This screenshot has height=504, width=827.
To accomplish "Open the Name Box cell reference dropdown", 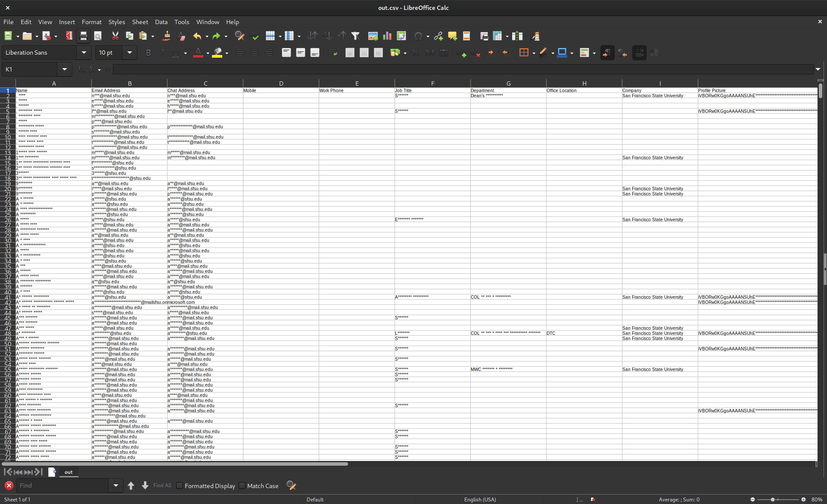I will [x=65, y=69].
